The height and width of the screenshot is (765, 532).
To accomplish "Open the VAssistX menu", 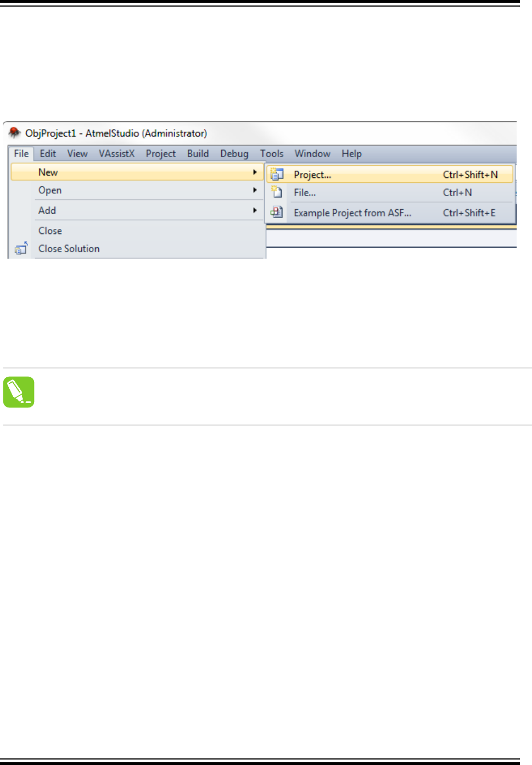I will point(116,154).
